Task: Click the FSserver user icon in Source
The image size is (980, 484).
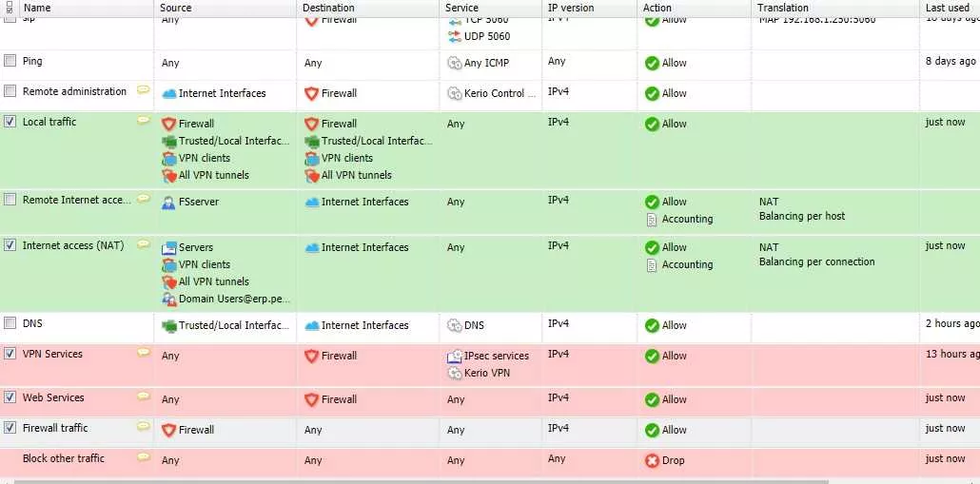Action: [x=168, y=203]
